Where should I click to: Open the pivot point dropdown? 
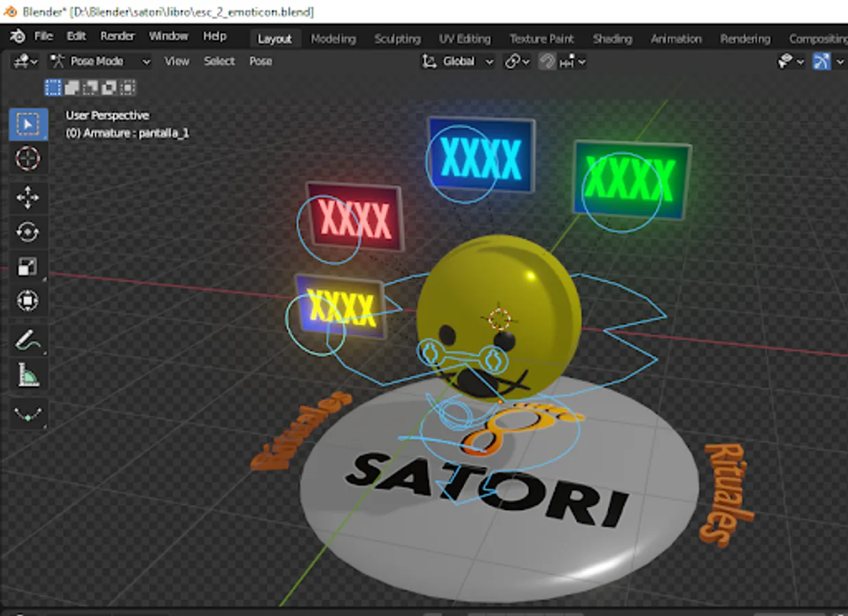[517, 62]
